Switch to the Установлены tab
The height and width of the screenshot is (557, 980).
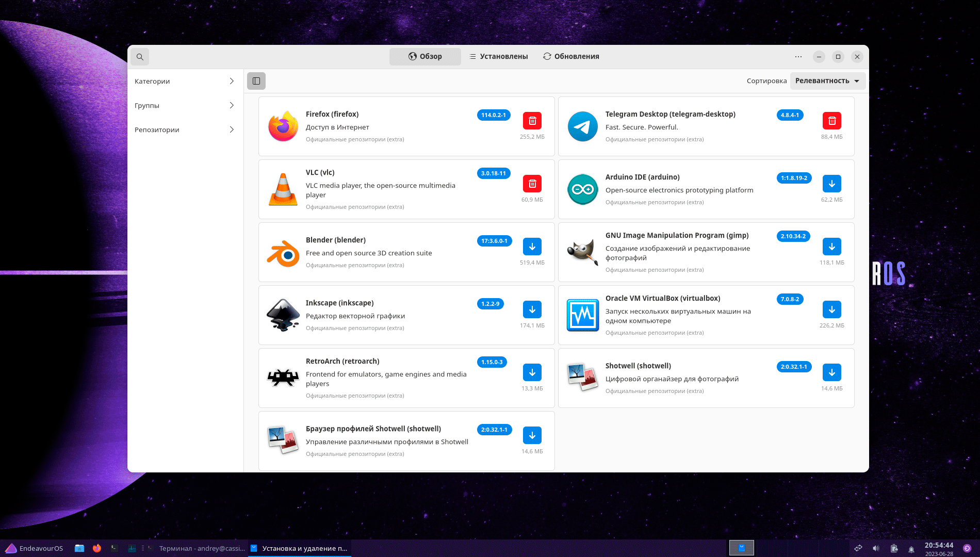click(x=499, y=57)
